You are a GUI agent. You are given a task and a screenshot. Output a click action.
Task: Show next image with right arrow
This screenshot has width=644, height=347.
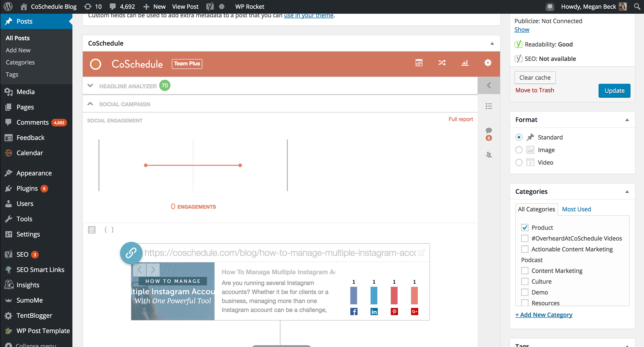click(x=153, y=269)
